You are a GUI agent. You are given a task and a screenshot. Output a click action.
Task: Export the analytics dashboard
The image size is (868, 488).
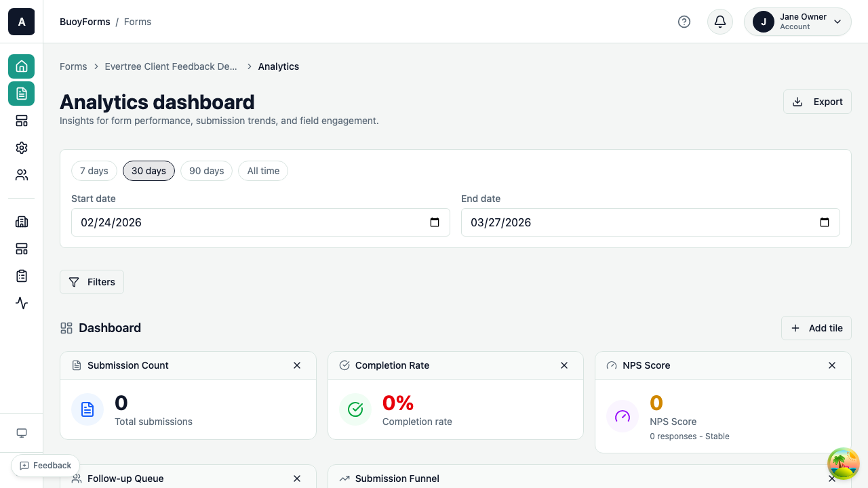817,101
